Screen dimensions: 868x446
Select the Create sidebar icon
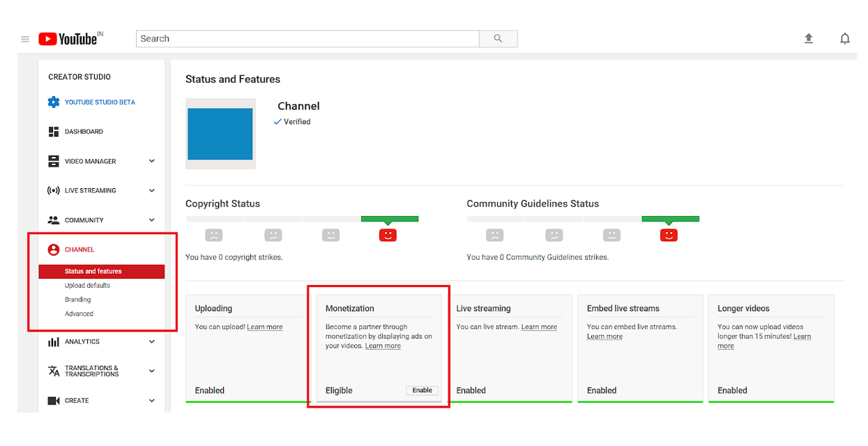(54, 400)
